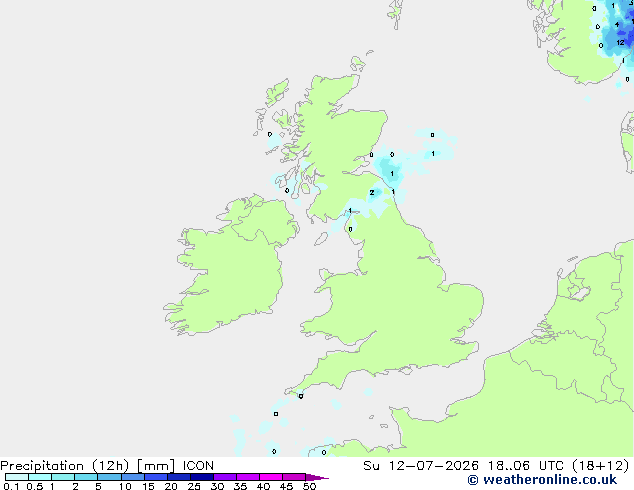634x490 pixels.
Task: Click the over-50 arrow tip of legend
Action: 317,477
